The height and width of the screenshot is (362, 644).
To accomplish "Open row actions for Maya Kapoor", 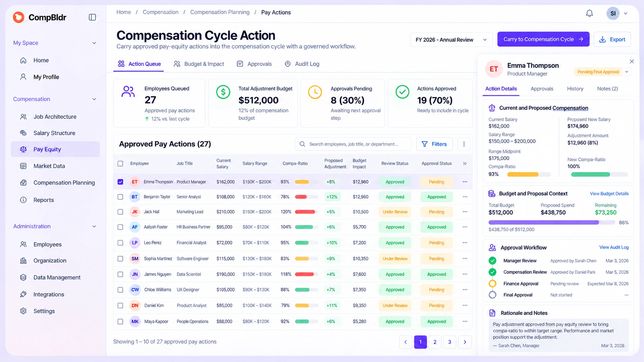I will click(x=465, y=321).
